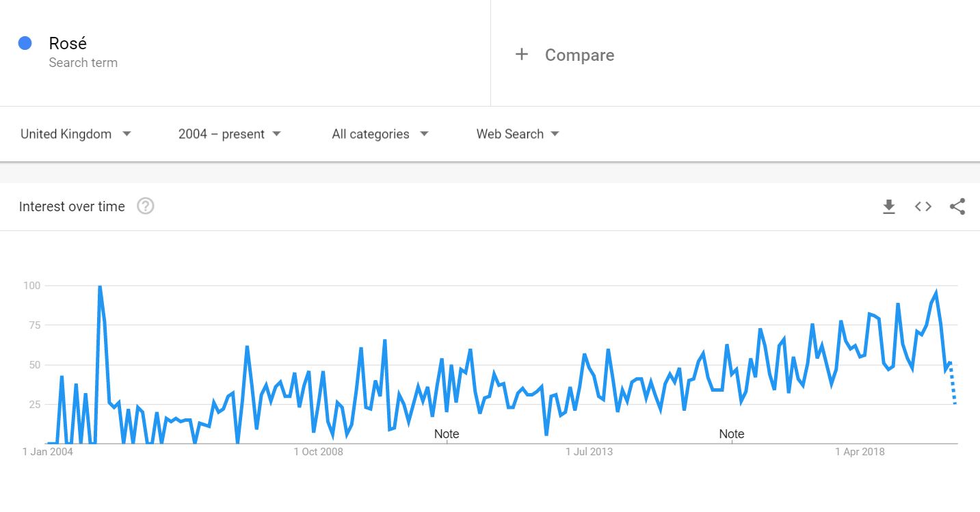
Task: Click the first Note marker on chart
Action: 447,434
